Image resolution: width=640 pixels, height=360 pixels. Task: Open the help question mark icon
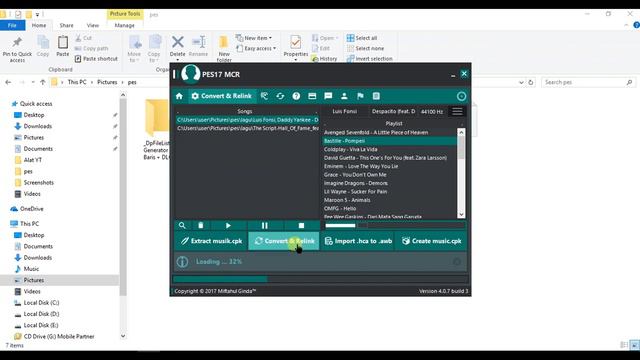[x=296, y=96]
